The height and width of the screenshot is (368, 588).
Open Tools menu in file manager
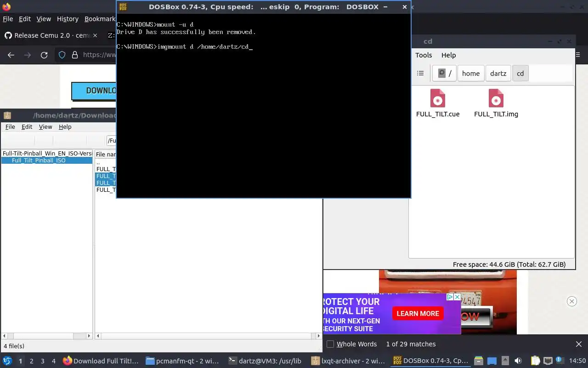pos(424,55)
